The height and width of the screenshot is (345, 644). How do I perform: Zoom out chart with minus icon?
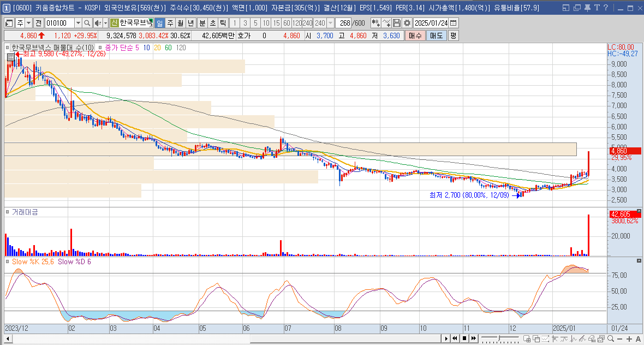tap(620, 339)
